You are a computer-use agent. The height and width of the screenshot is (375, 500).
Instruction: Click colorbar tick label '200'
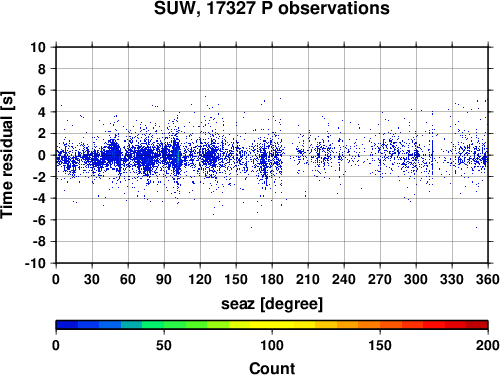pyautogui.click(x=488, y=345)
